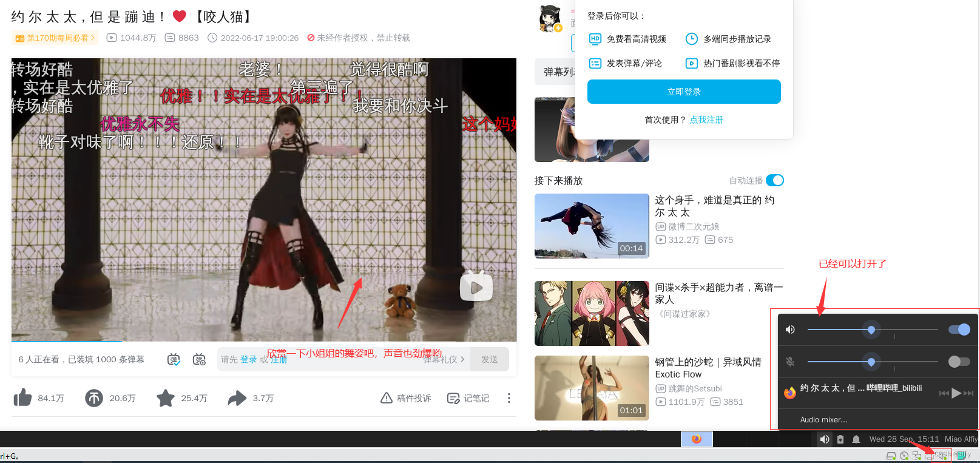This screenshot has height=463, width=980.
Task: Toggle the 自动连播 autoplay switch
Action: pos(775,180)
